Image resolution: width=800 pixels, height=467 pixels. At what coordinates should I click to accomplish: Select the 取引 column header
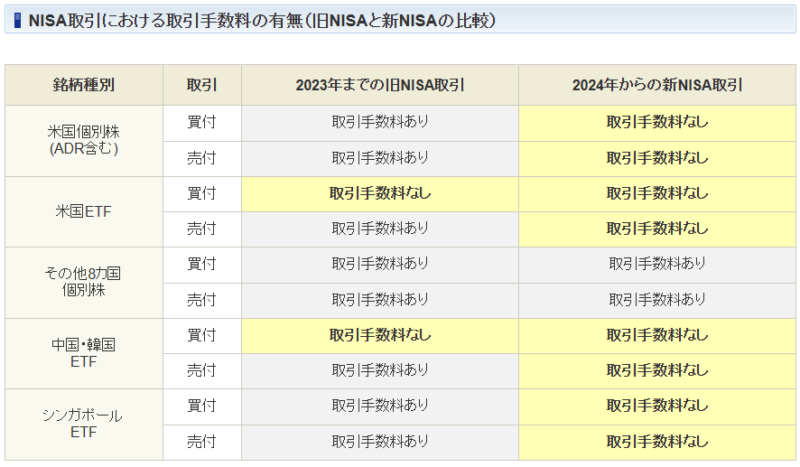point(202,85)
